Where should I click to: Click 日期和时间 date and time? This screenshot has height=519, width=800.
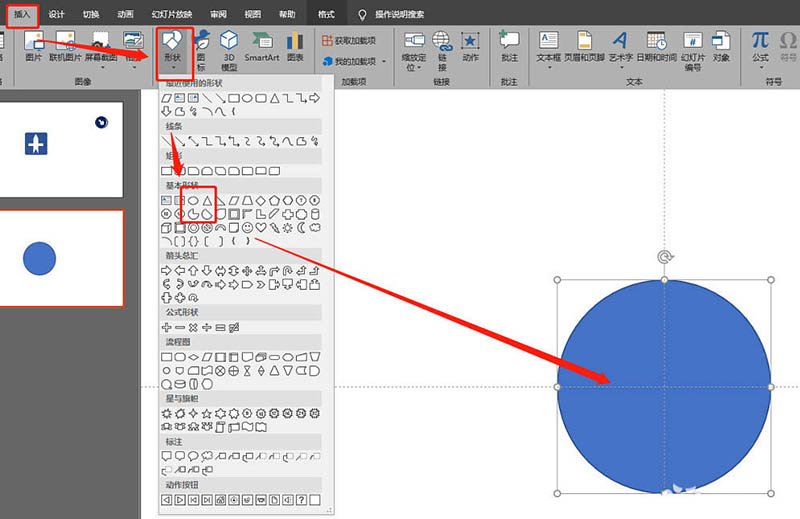pyautogui.click(x=657, y=46)
